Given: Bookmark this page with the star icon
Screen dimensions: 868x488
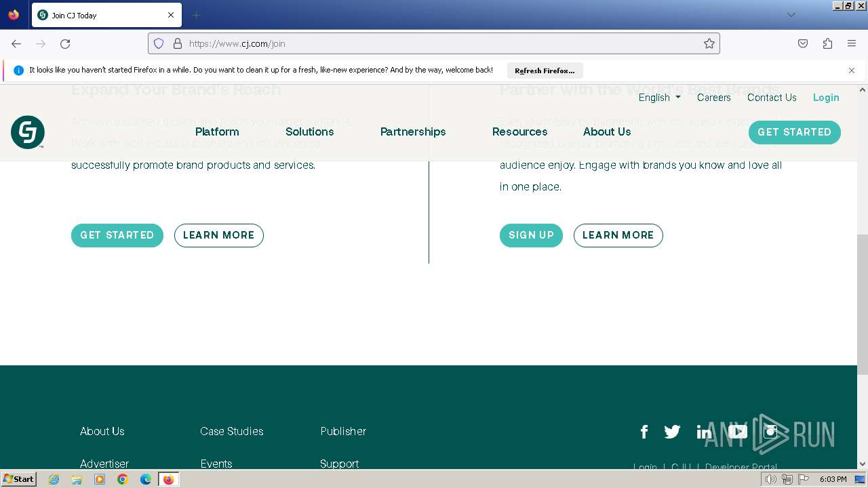Looking at the screenshot, I should coord(709,43).
